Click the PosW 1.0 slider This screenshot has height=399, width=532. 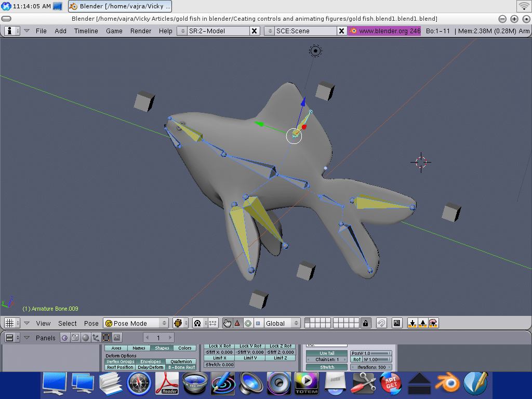[x=371, y=353]
